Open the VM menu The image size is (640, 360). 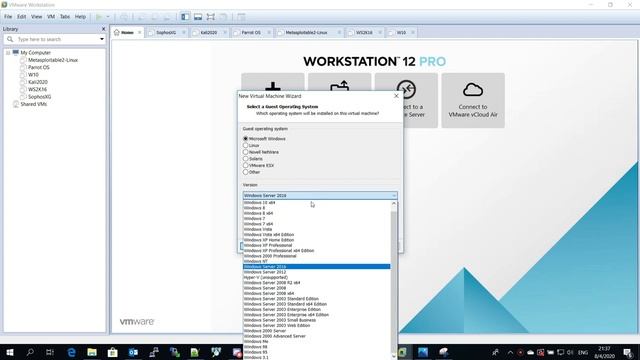51,17
